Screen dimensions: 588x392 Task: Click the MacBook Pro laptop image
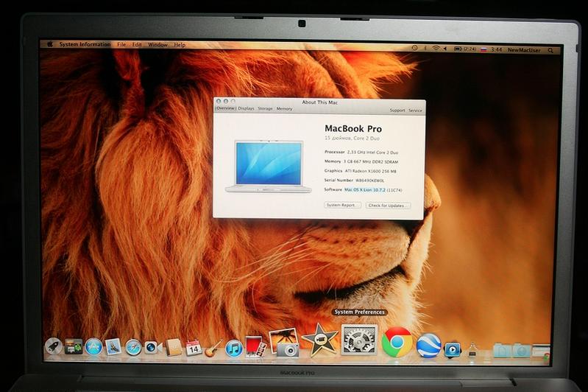click(x=269, y=167)
